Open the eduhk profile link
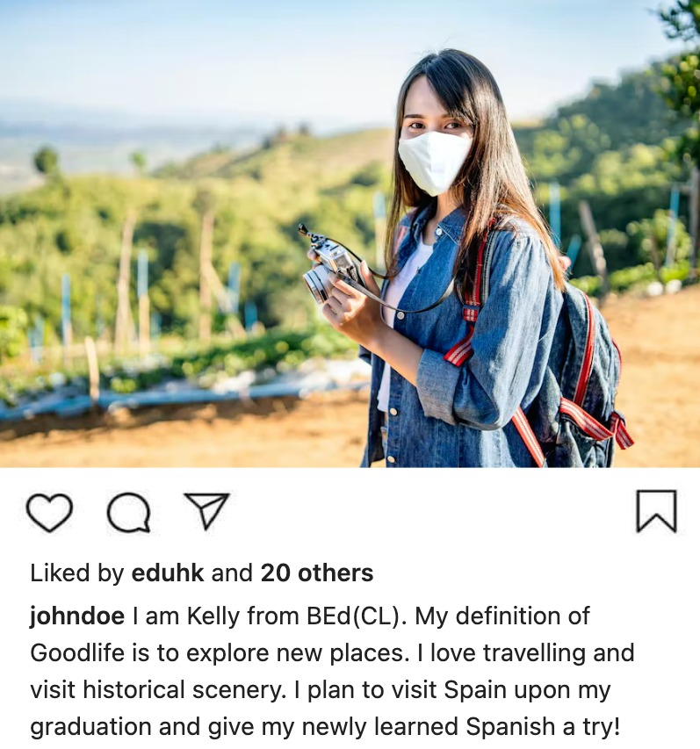The height and width of the screenshot is (749, 700). 168,573
